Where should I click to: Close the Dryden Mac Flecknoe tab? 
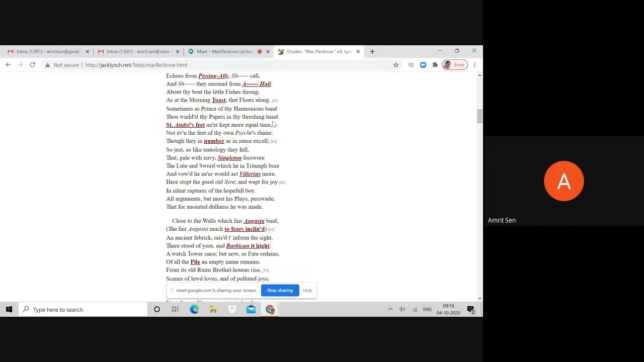[358, 51]
